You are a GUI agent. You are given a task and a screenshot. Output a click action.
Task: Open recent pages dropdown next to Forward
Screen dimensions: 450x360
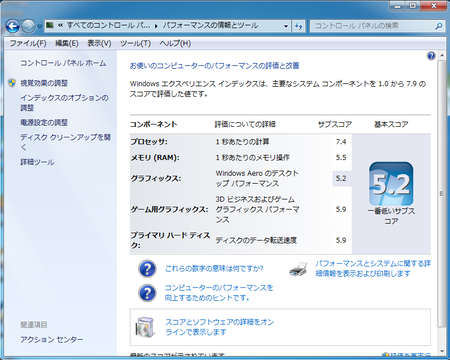(39, 26)
